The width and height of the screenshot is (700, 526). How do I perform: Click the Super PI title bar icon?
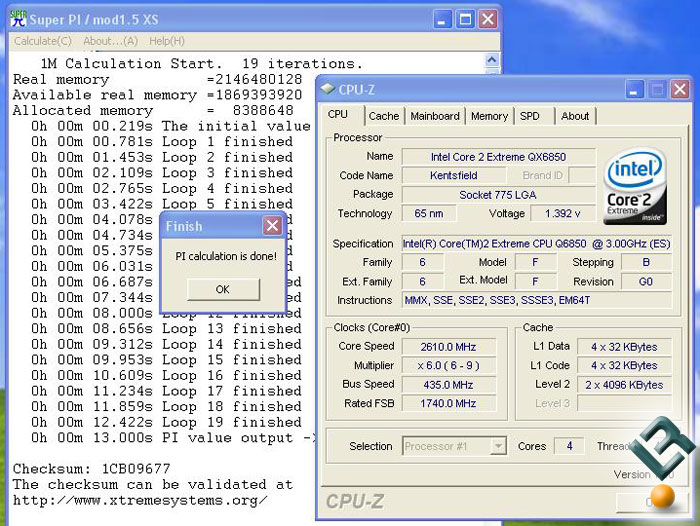(18, 18)
